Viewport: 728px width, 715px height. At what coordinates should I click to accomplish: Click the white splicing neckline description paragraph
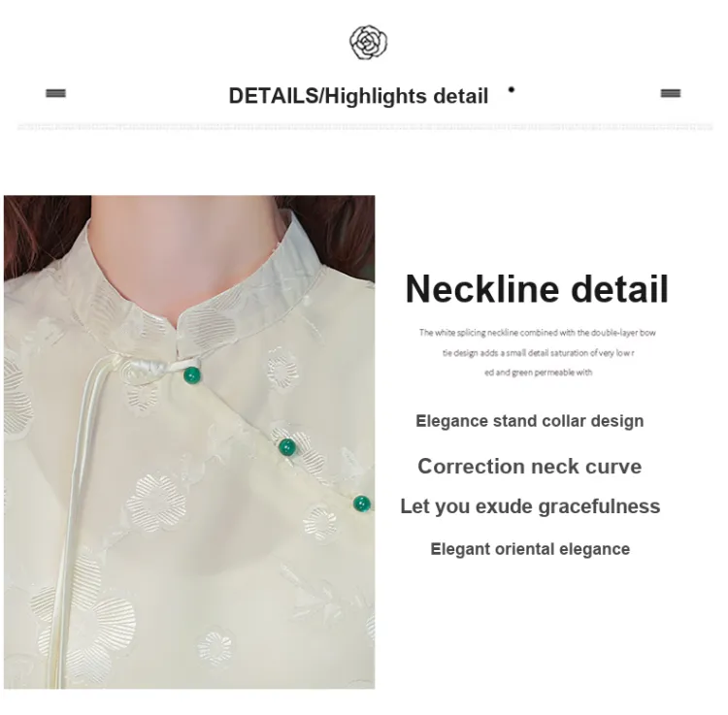point(537,352)
